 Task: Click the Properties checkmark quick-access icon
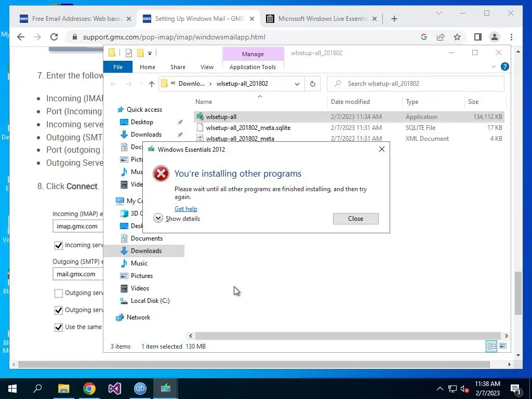(129, 53)
